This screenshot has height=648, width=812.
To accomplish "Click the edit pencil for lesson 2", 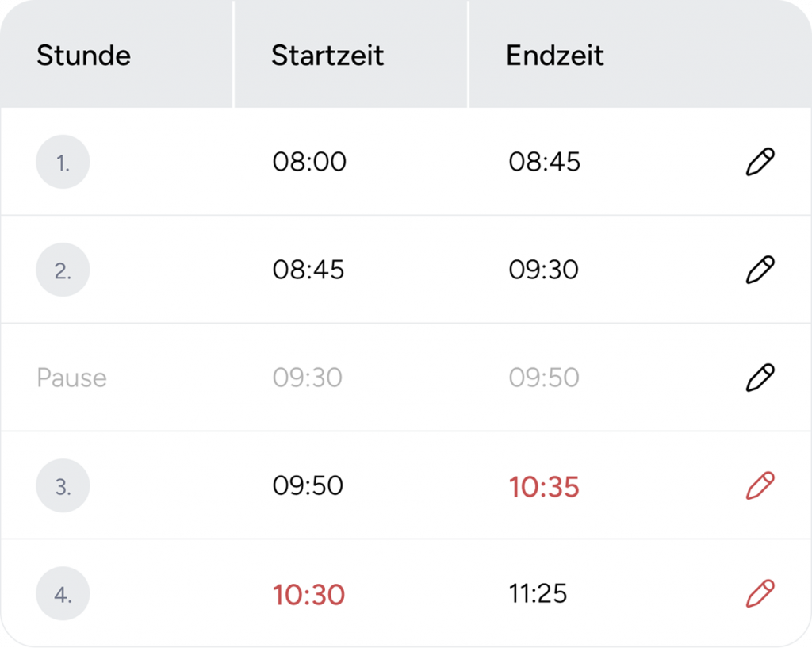I will coord(760,270).
